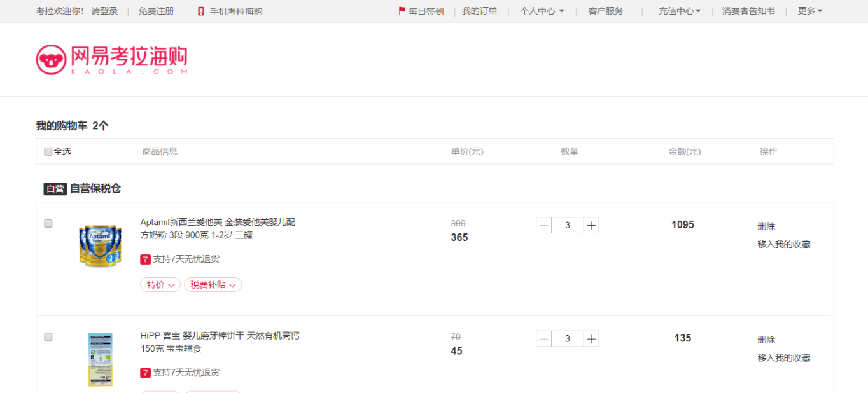
Task: Check the 全选 select-all checkbox
Action: [x=48, y=151]
